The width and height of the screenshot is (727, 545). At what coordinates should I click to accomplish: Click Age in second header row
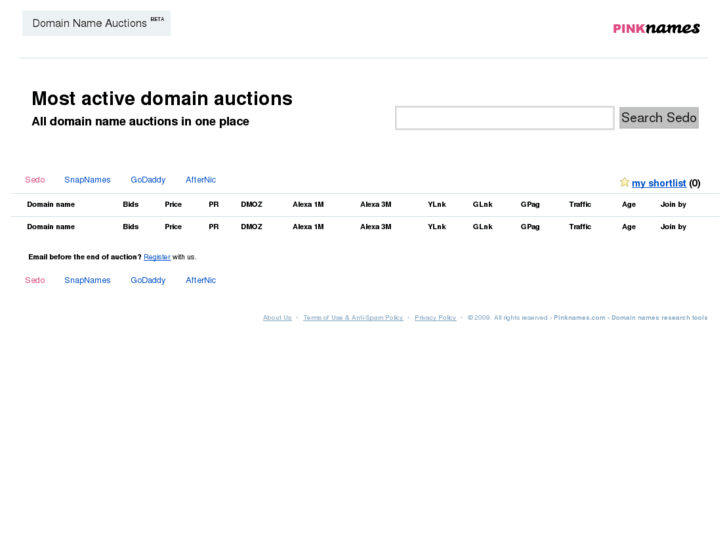[x=629, y=227]
